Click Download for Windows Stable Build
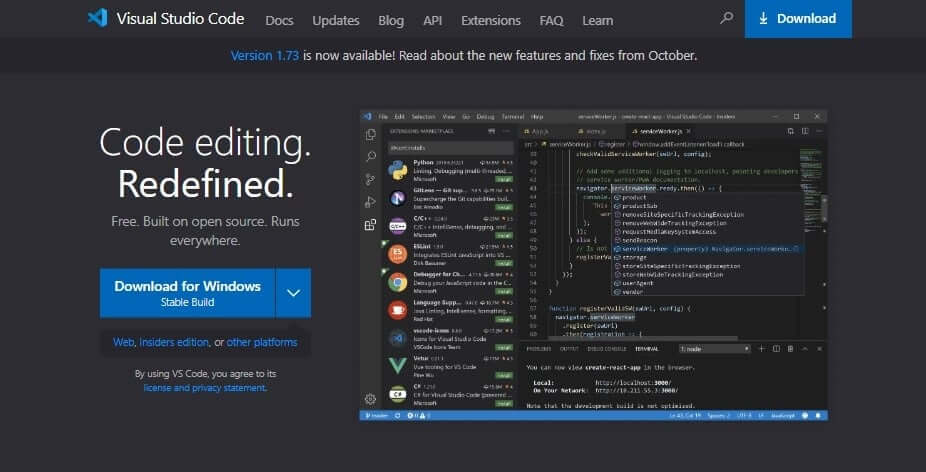926x472 pixels. 187,293
